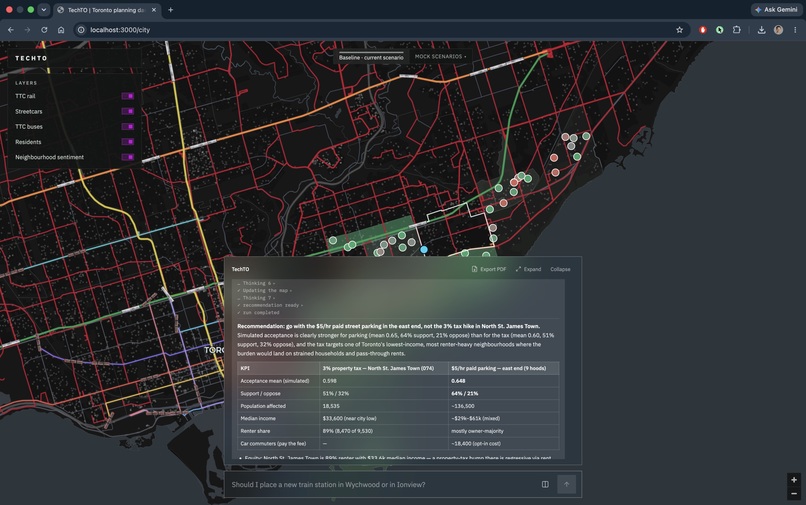
Task: Collapse the TechTO chat panel
Action: 560,269
